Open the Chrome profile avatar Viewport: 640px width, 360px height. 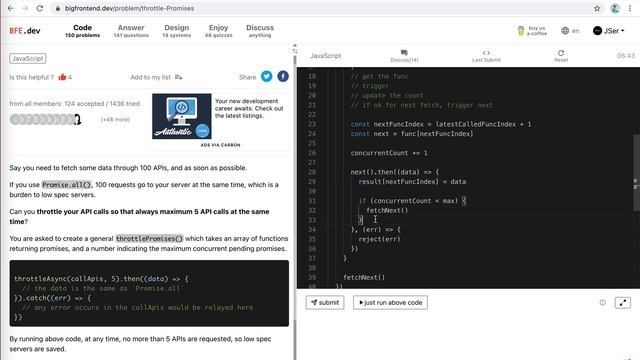[x=615, y=8]
